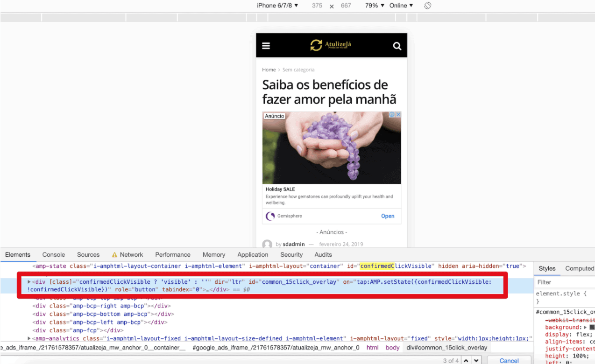Expand the amp-analytics element node
The height and width of the screenshot is (364, 595).
(x=29, y=338)
